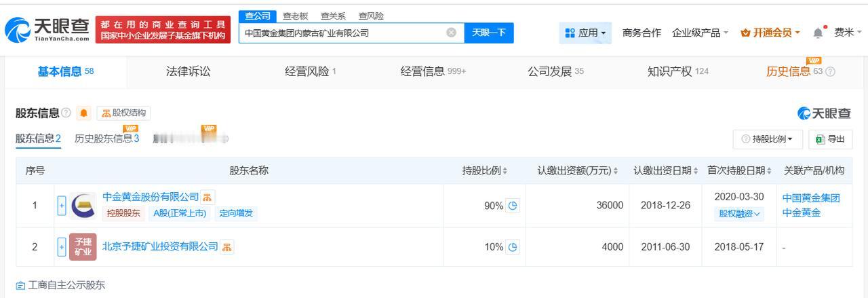Select the 查老板 search tab

click(x=295, y=16)
